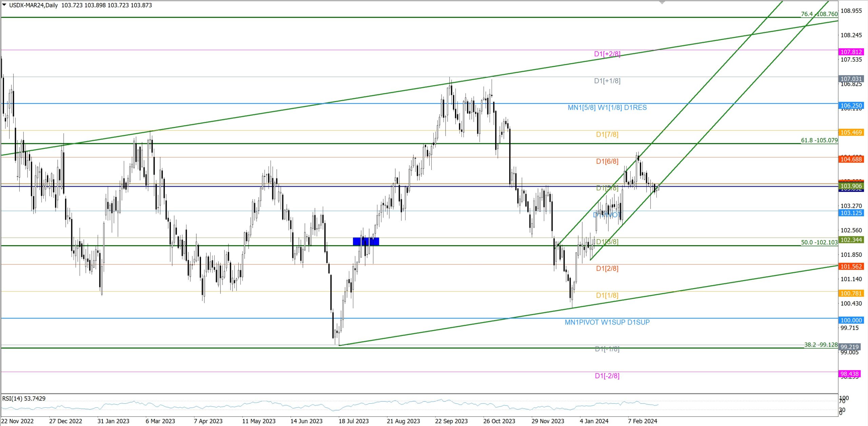This screenshot has height=426, width=868.
Task: Click the gray chart shift marker triangle
Action: pos(662,2)
